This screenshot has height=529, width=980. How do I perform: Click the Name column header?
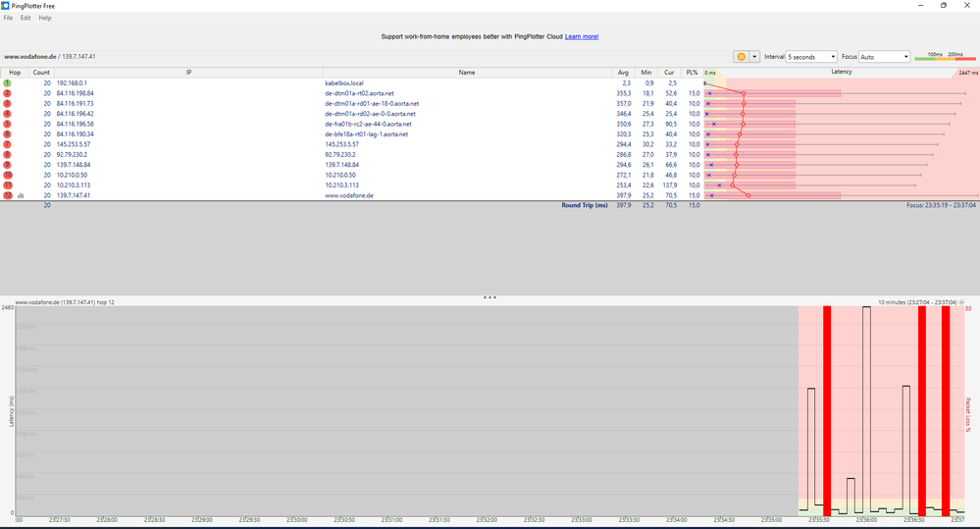coord(467,73)
